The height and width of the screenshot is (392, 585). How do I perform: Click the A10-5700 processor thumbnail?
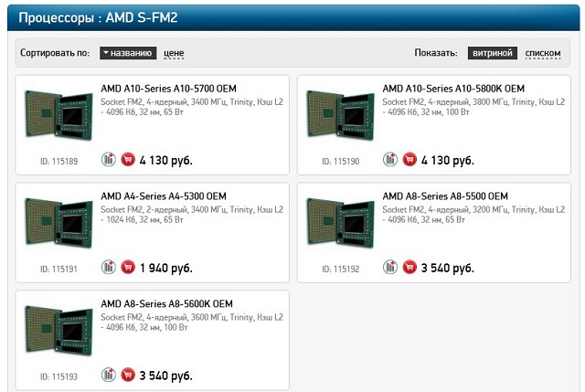(x=58, y=115)
